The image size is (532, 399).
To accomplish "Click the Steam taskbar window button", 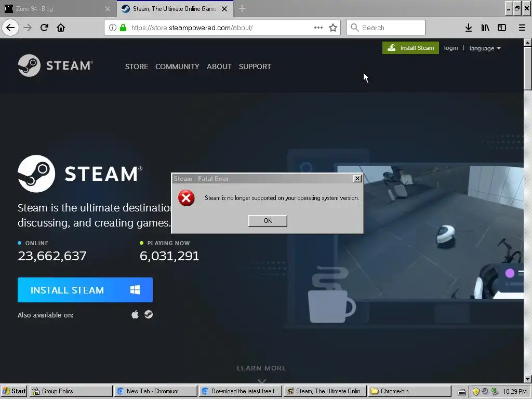I will pos(325,391).
